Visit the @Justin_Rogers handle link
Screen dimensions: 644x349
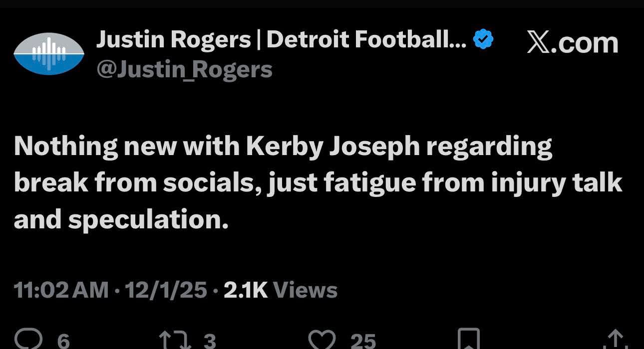(184, 69)
